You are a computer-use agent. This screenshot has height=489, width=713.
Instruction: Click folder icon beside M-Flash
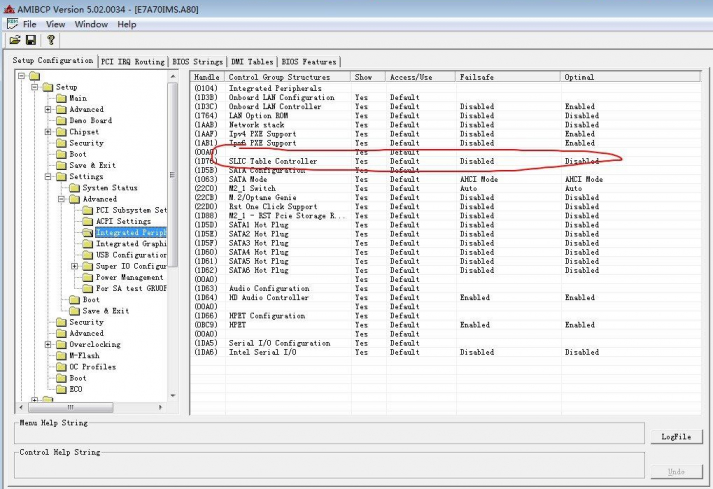(61, 356)
